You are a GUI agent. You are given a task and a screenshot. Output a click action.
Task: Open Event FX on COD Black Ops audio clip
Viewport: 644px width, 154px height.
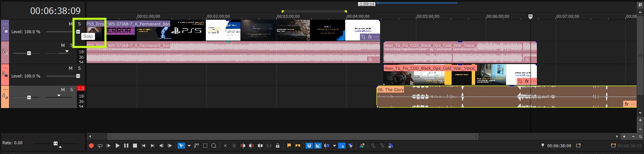[x=527, y=60]
